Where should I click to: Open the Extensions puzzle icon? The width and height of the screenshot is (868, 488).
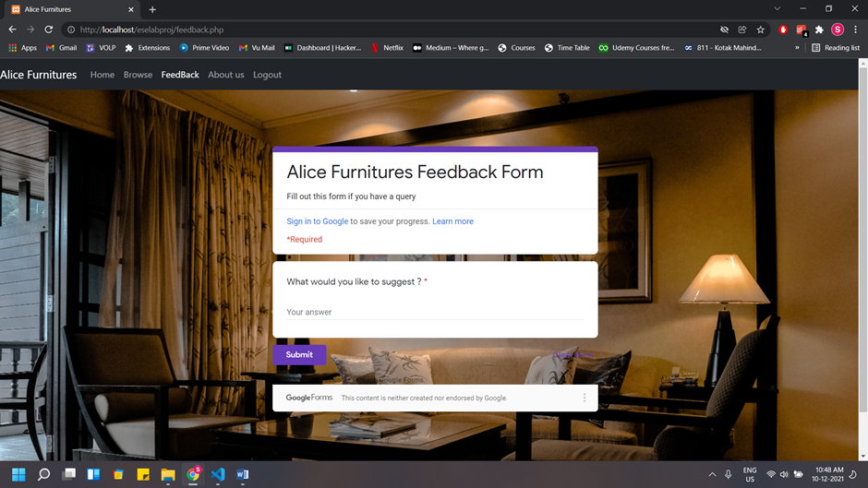tap(819, 30)
